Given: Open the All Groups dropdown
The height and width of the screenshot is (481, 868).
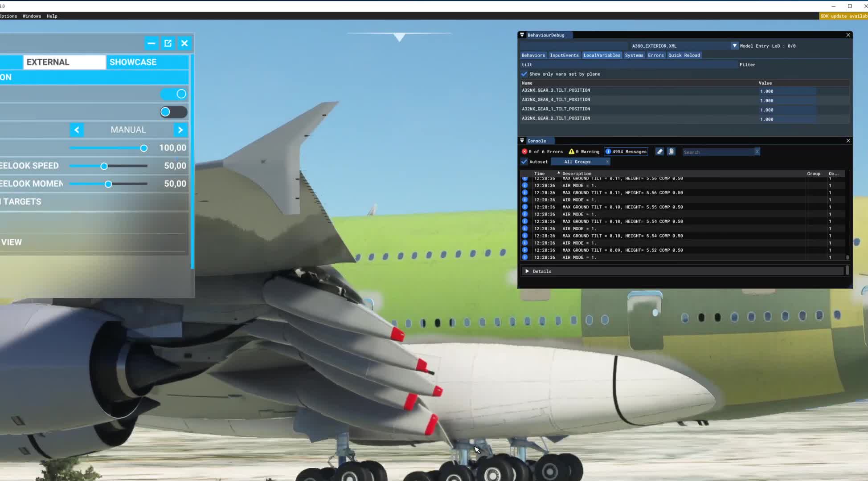Looking at the screenshot, I should 577,162.
